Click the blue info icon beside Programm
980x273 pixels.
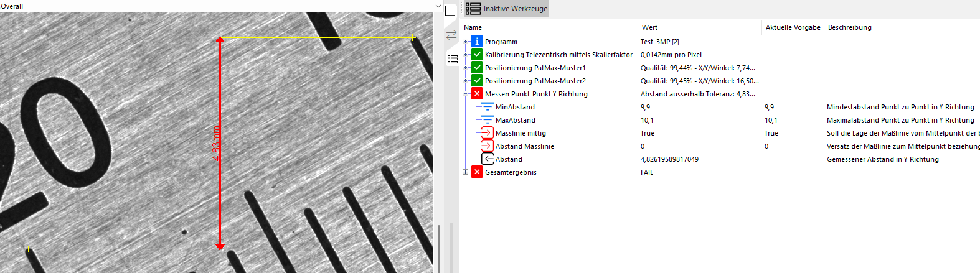pos(476,42)
